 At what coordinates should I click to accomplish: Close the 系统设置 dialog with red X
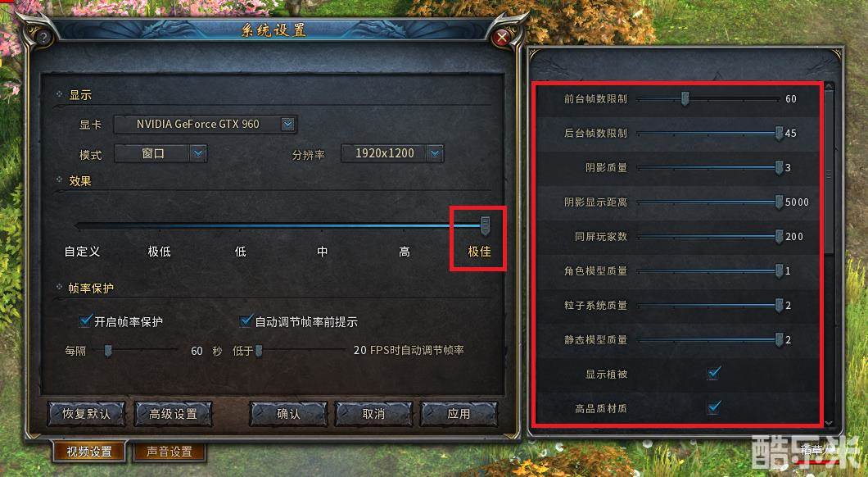click(x=501, y=37)
